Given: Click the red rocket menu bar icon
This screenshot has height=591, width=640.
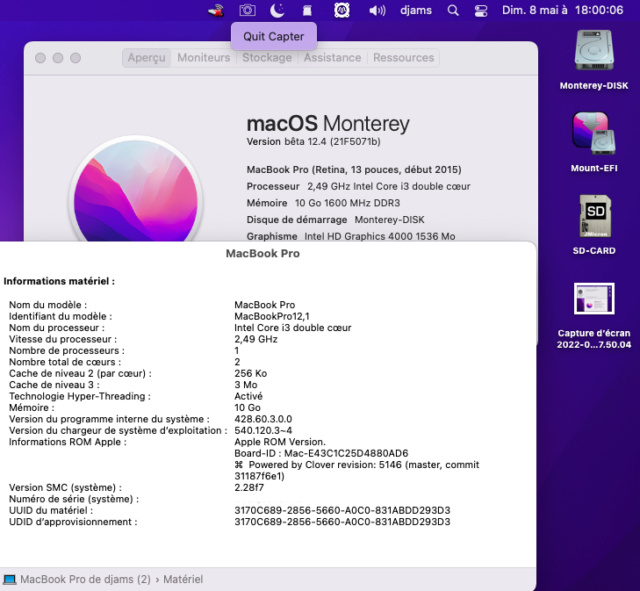Looking at the screenshot, I should pos(216,10).
